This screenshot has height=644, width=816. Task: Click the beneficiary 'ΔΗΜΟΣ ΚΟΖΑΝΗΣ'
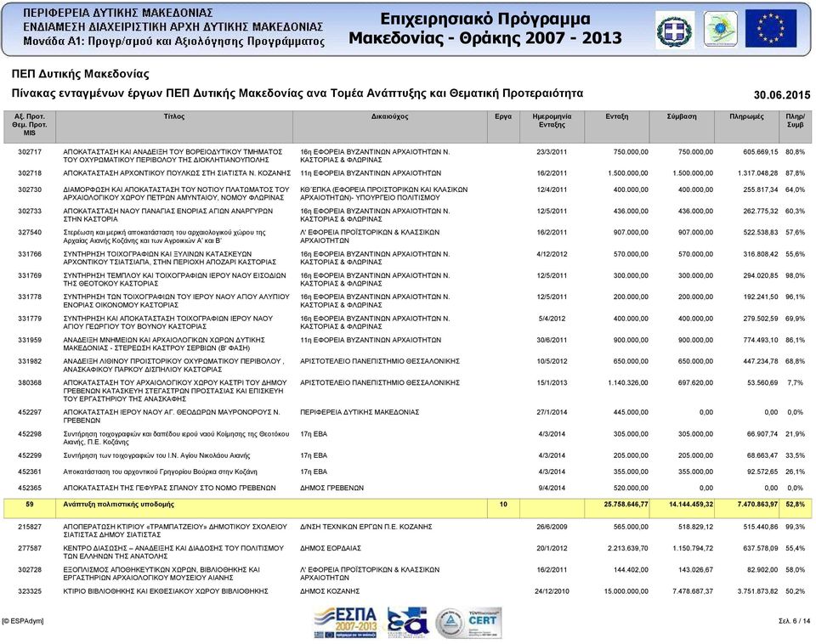(330, 591)
